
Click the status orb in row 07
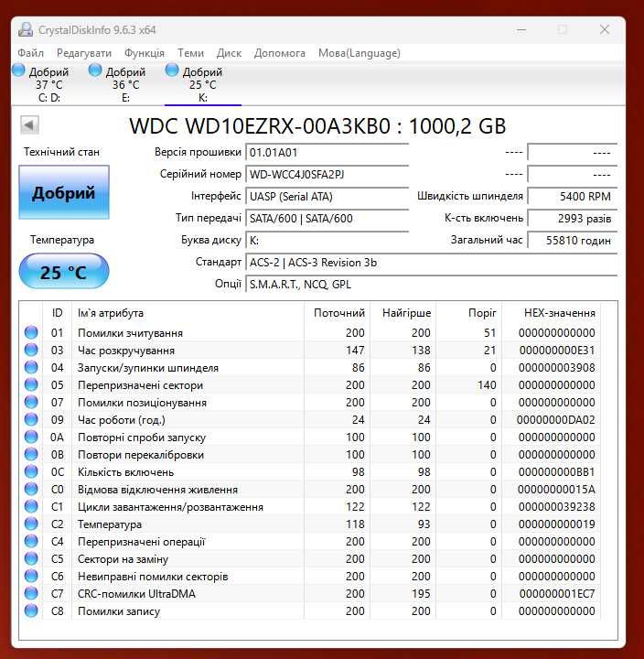[x=31, y=402]
